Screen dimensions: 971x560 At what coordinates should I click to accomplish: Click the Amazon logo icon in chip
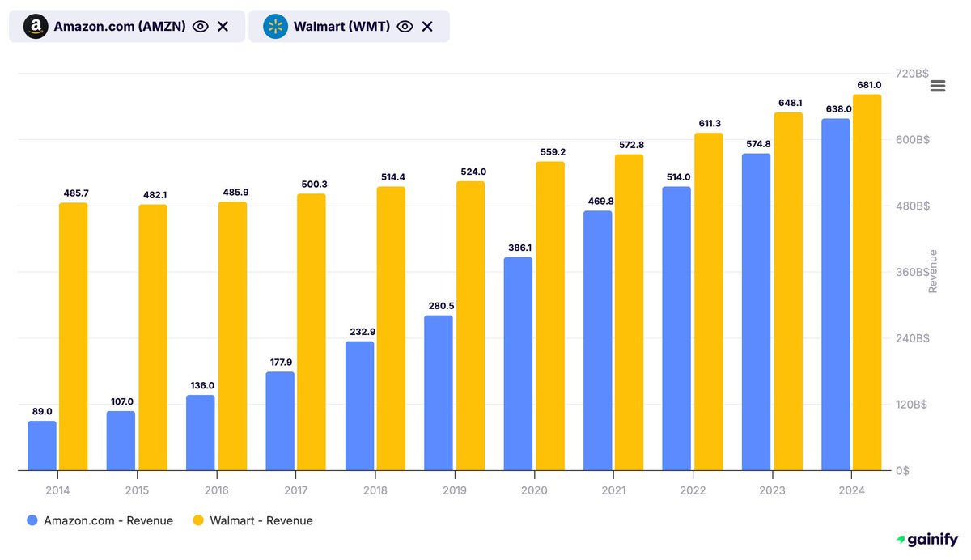35,27
